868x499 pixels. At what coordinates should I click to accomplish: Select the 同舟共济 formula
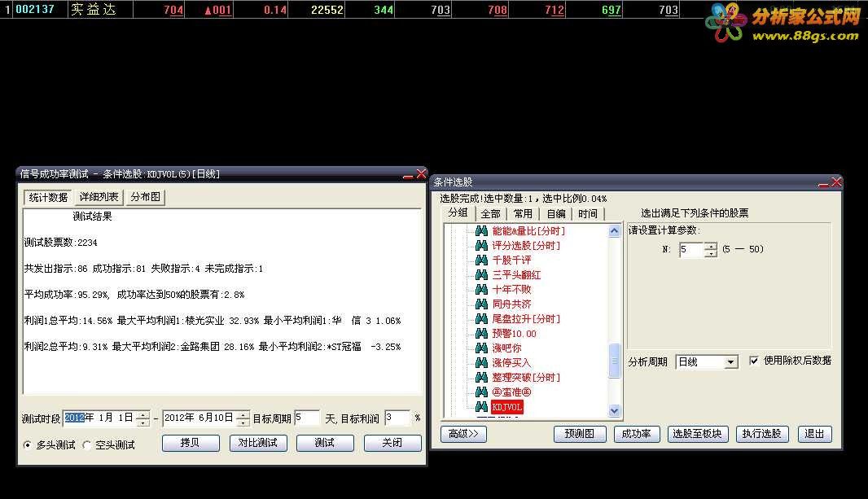point(511,304)
